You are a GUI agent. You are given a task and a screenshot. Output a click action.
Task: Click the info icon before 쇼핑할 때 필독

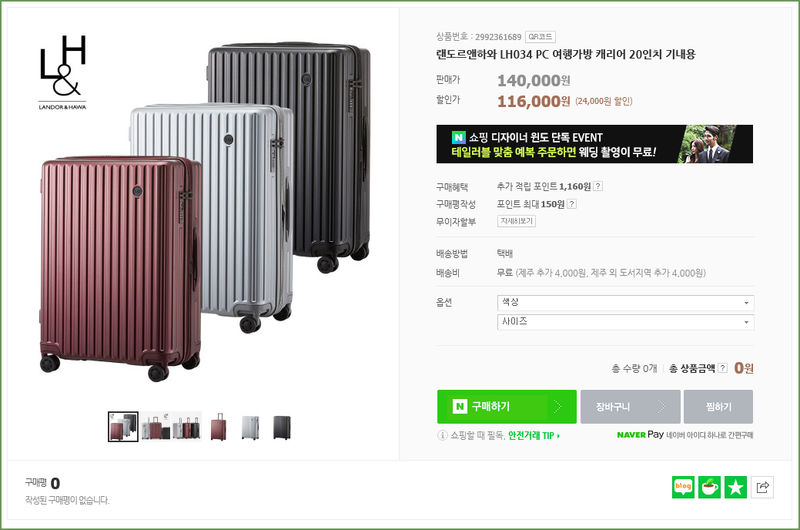click(x=442, y=436)
